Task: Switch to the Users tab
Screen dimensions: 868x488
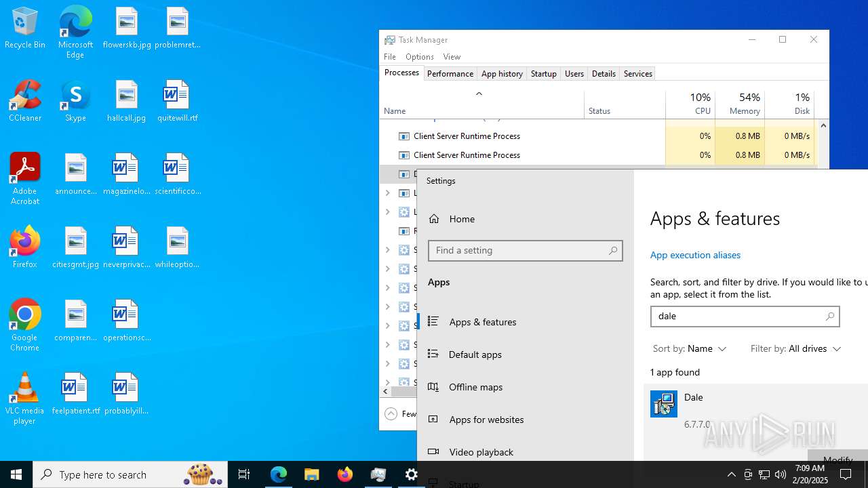Action: tap(574, 74)
